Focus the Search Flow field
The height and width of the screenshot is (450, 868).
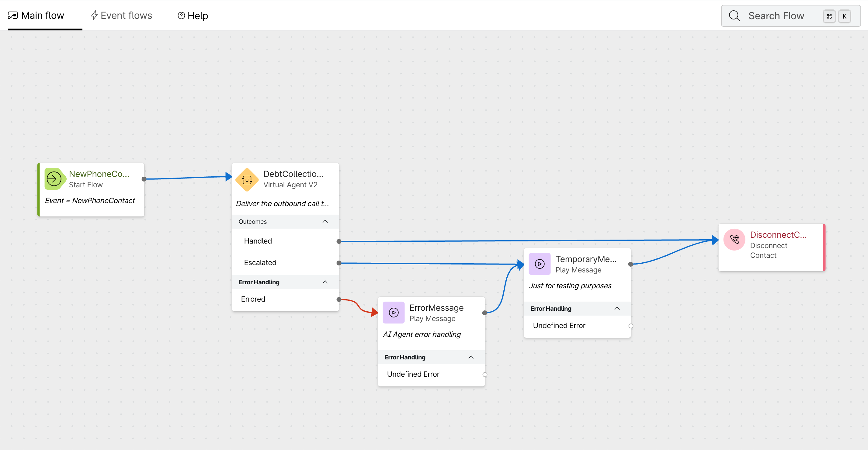[790, 16]
